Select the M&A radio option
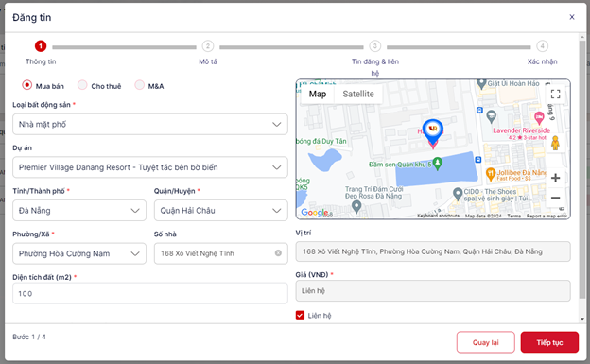590x364 pixels. 139,85
